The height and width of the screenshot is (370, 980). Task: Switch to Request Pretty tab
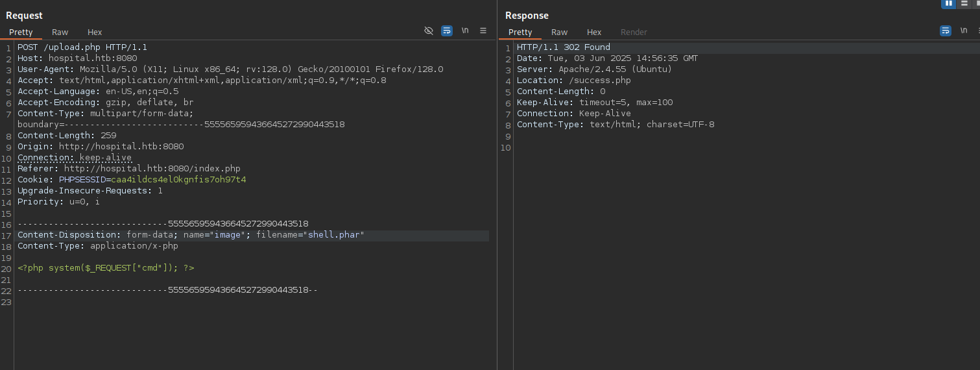21,32
